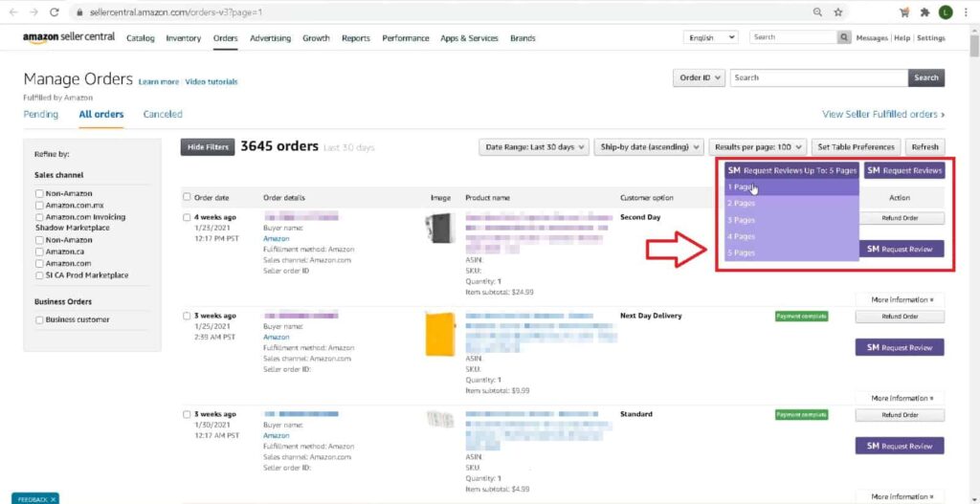Choose 5 Pages option
The image size is (980, 504).
[791, 252]
